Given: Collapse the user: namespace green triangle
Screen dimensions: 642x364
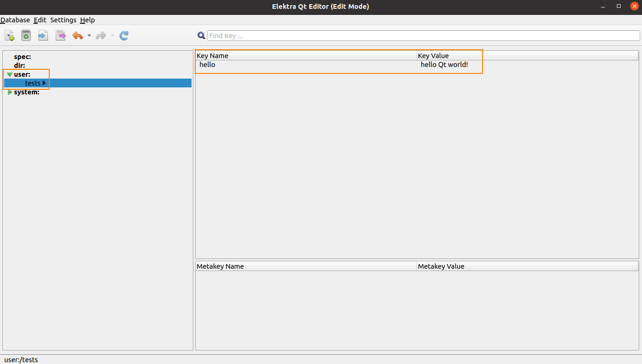Looking at the screenshot, I should 10,74.
